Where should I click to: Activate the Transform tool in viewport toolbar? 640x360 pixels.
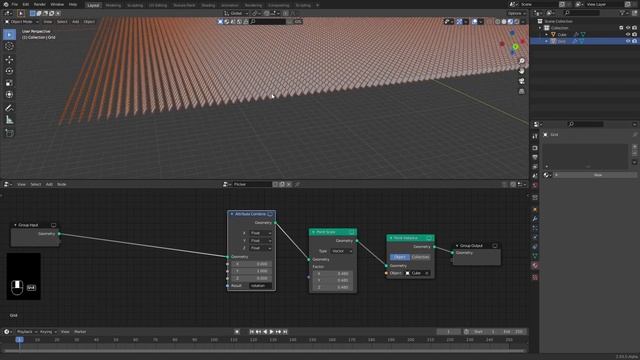[x=9, y=94]
